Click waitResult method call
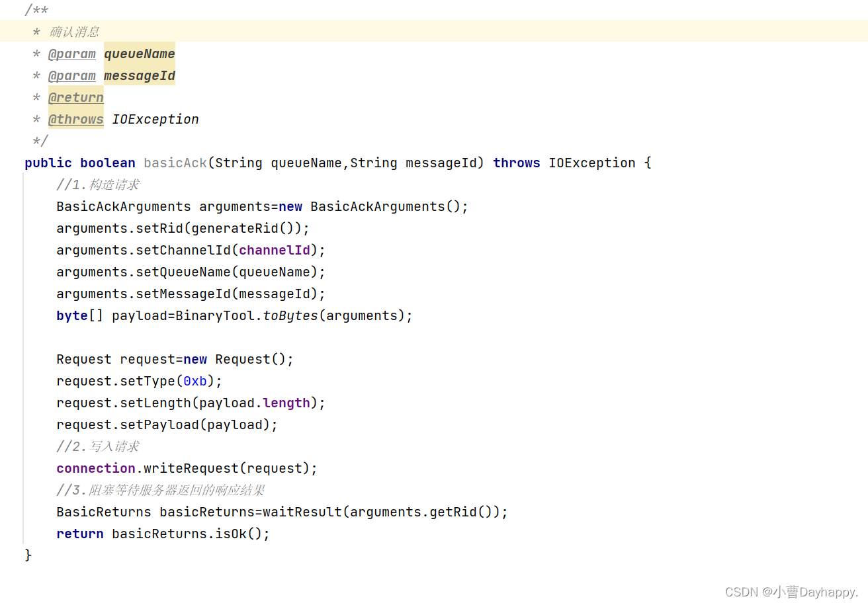This screenshot has width=868, height=605. 302,512
